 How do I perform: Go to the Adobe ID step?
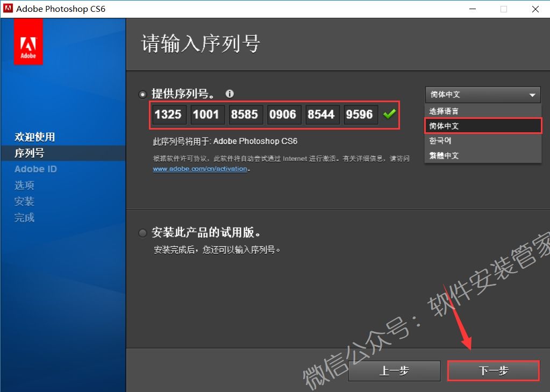coord(35,169)
